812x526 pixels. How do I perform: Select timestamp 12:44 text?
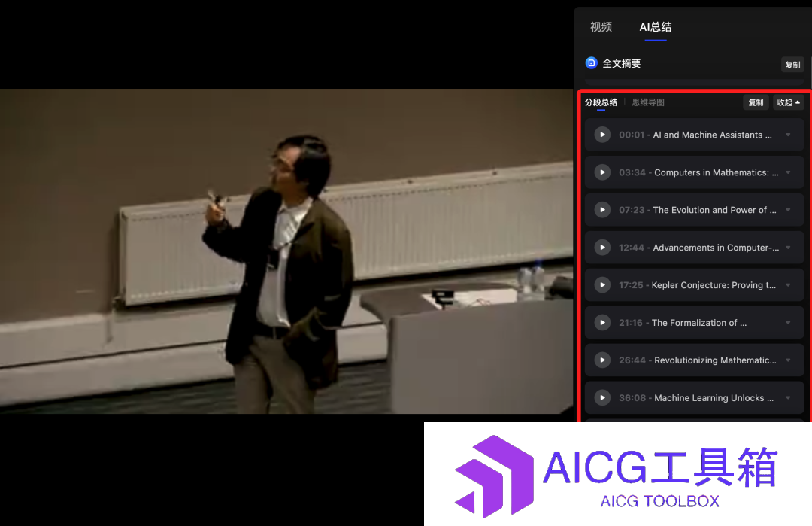pos(632,248)
